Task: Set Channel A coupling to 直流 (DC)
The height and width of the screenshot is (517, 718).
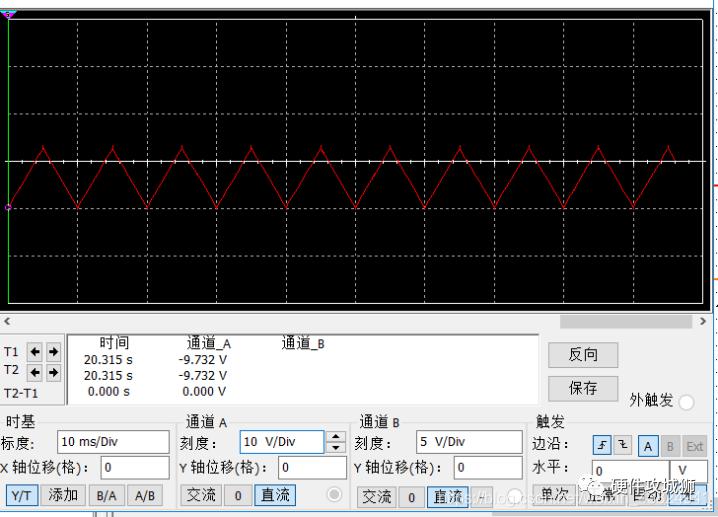Action: (275, 495)
